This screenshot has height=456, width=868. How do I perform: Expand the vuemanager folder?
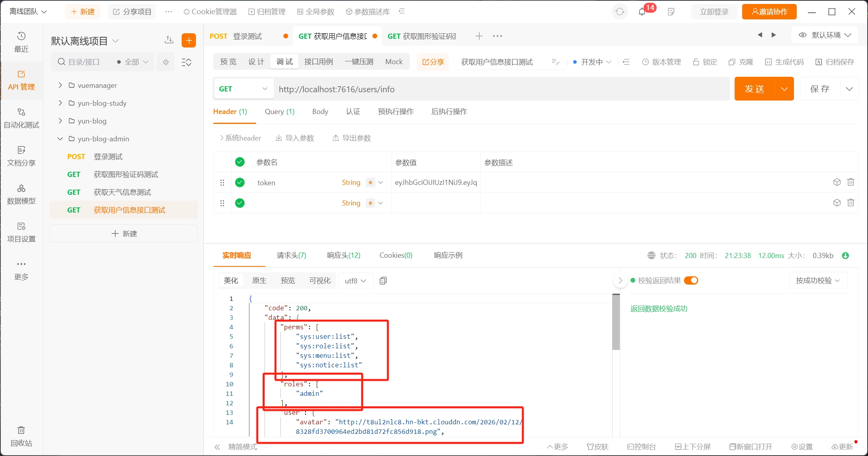click(x=60, y=85)
